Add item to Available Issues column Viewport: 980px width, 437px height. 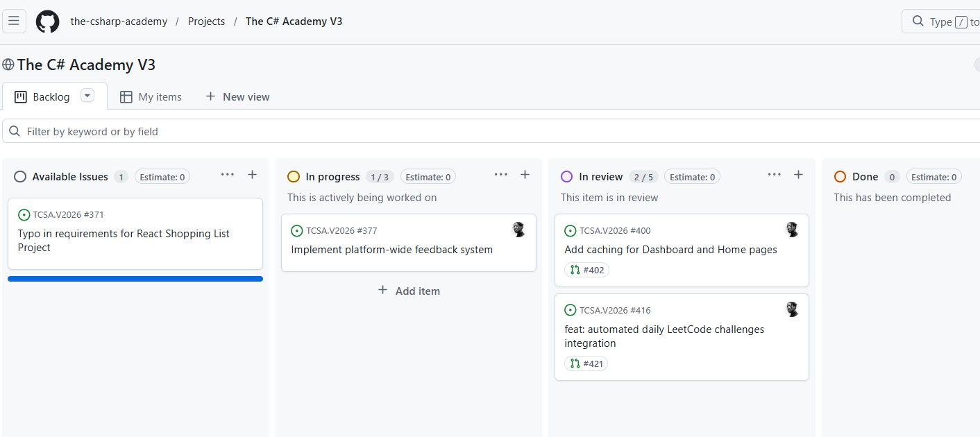(252, 175)
